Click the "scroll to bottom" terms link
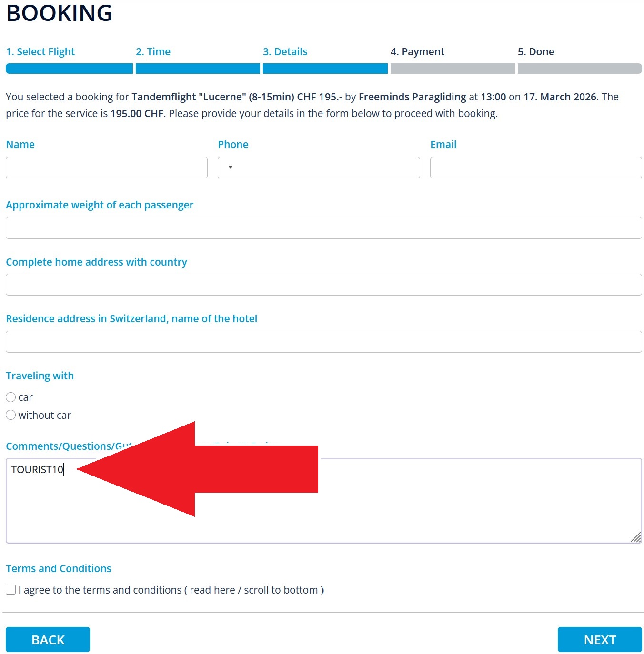644x654 pixels. click(281, 590)
